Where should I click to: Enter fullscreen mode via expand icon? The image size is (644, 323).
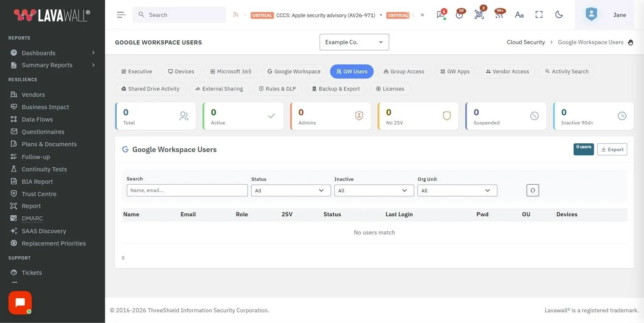tap(539, 15)
